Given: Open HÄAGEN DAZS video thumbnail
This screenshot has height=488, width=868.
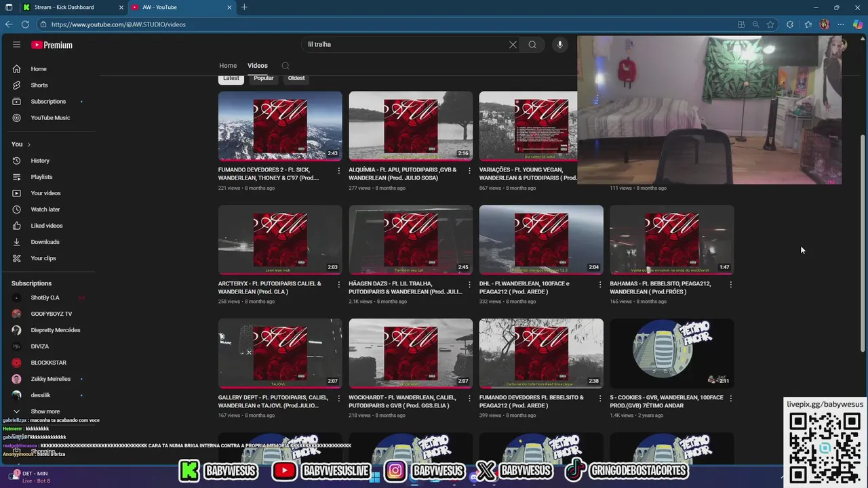Looking at the screenshot, I should (411, 240).
